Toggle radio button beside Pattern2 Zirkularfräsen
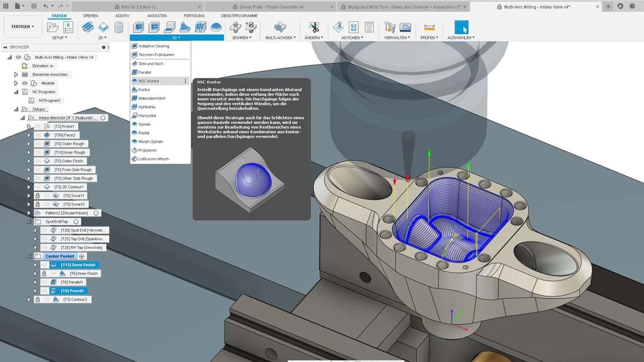The width and height of the screenshot is (644, 362). pos(96,213)
